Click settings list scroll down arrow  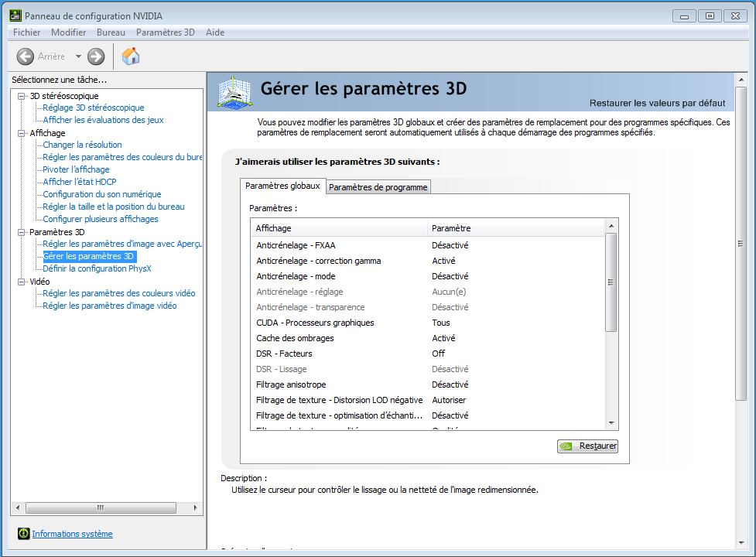(x=611, y=423)
